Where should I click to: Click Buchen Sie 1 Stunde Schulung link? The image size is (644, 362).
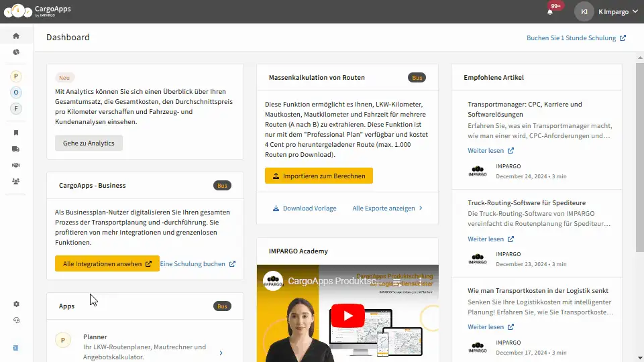pyautogui.click(x=576, y=38)
